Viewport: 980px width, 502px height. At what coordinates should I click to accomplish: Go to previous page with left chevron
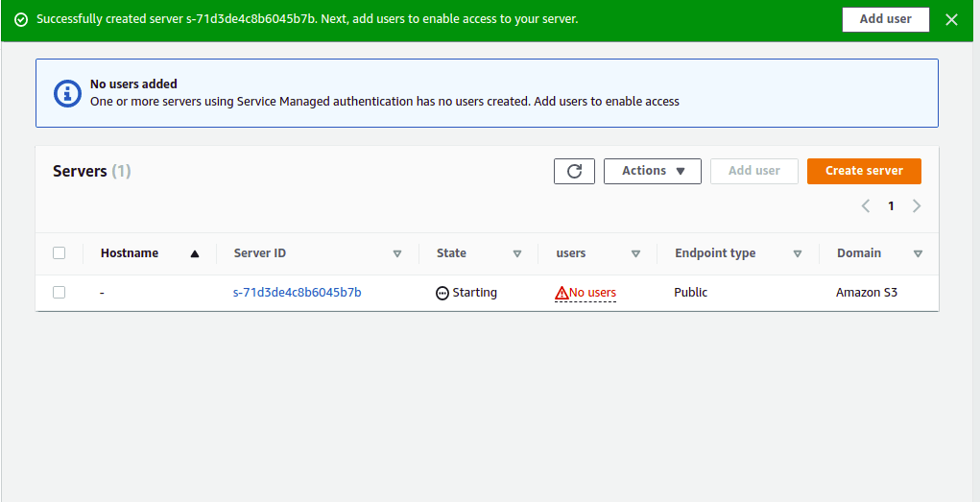point(866,205)
